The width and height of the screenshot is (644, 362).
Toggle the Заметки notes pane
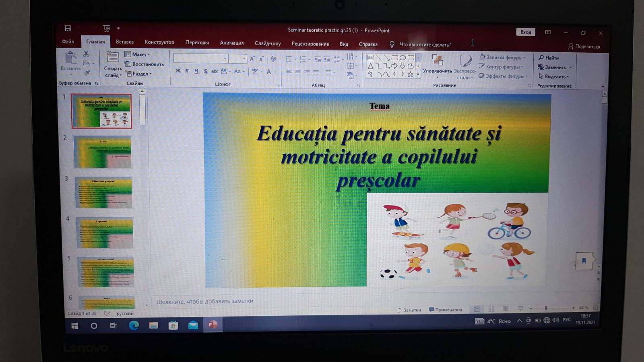pos(409,310)
